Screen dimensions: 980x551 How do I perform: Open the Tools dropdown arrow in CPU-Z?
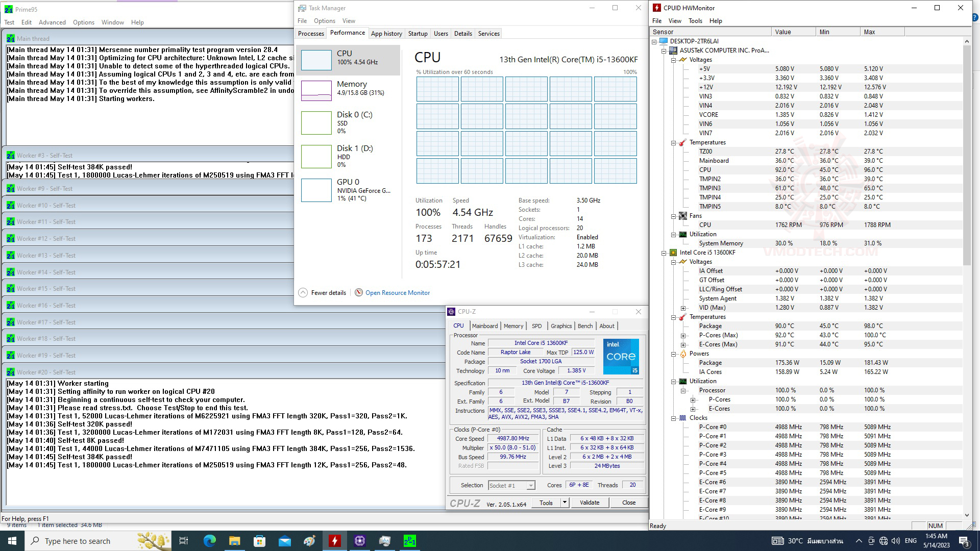coord(565,503)
